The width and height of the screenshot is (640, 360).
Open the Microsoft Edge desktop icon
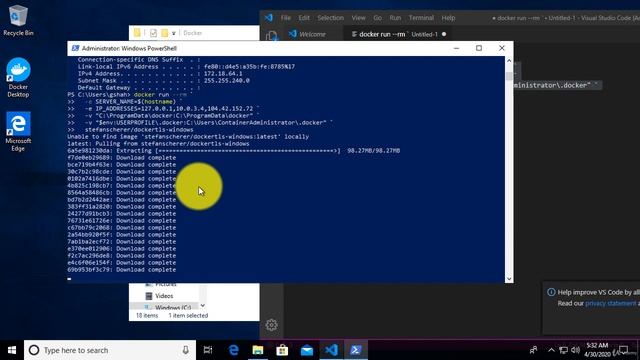point(18,131)
